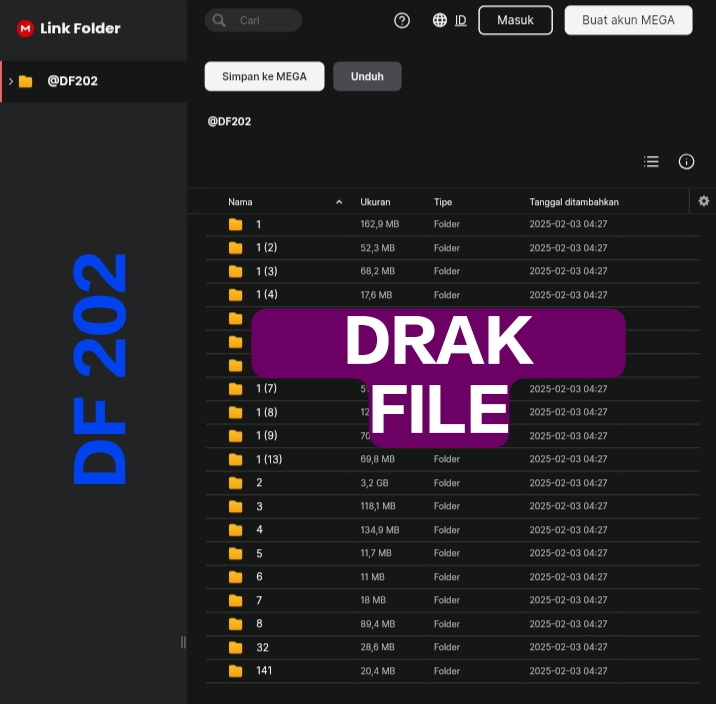Click folder icon of row 7
Screen dimensions: 716x704
(x=236, y=600)
